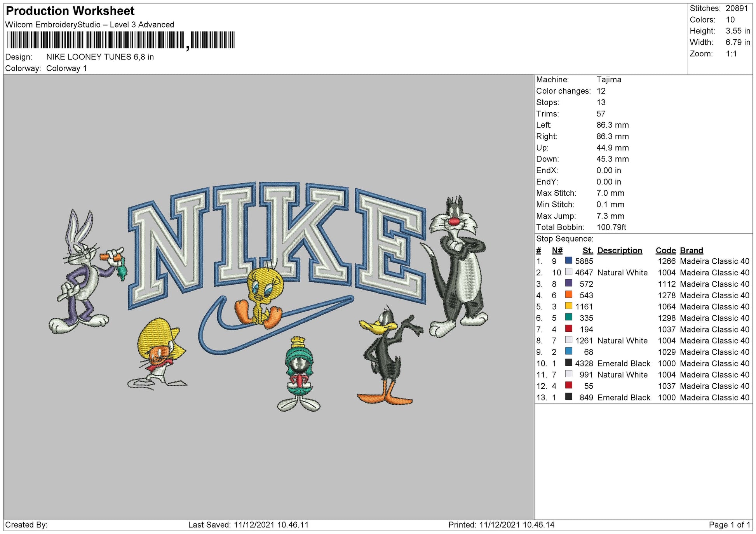Screen dimensions: 756x534
Task: Click the St. column header
Action: tap(587, 250)
